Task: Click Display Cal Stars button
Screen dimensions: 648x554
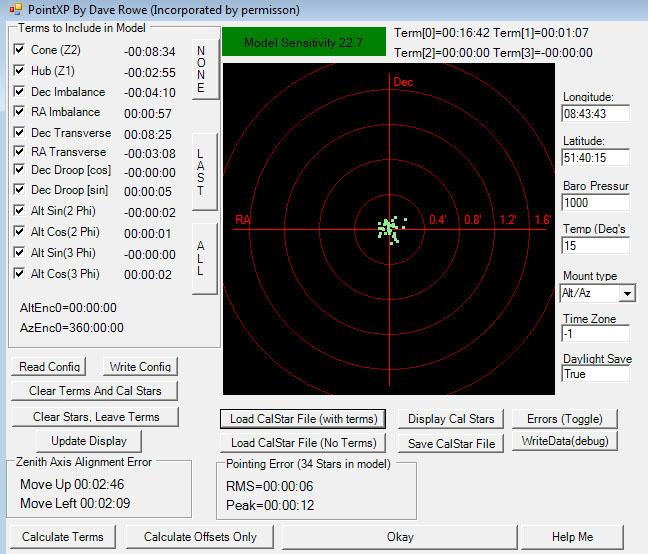Action: (451, 419)
